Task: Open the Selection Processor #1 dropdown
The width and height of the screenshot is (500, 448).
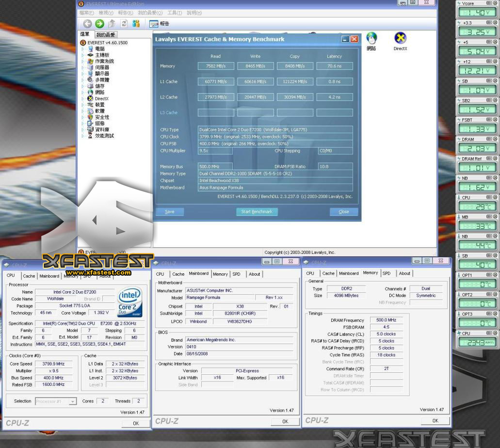Action: pyautogui.click(x=73, y=401)
